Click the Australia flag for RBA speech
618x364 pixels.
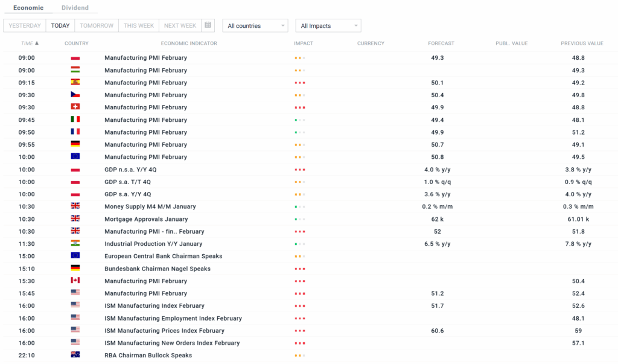[75, 355]
